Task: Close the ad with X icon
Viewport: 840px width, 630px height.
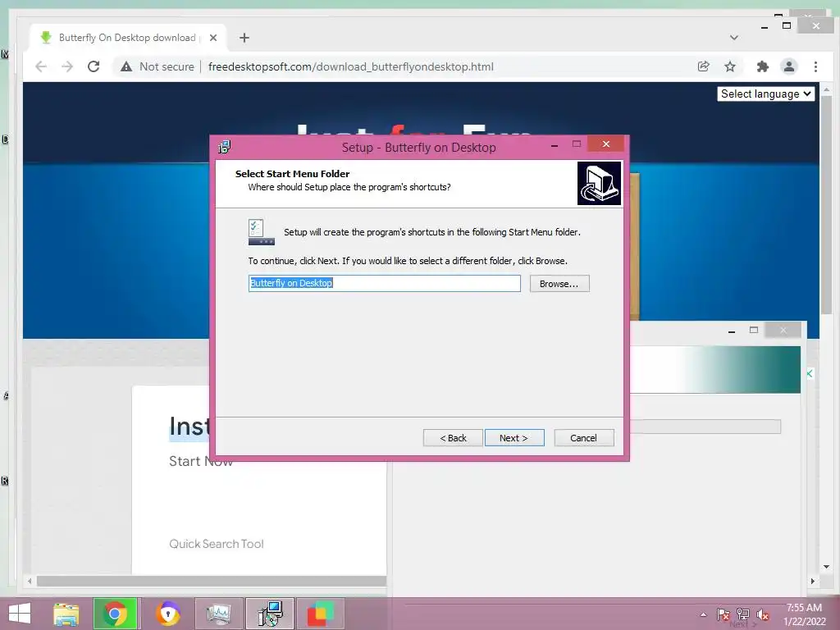Action: click(810, 373)
